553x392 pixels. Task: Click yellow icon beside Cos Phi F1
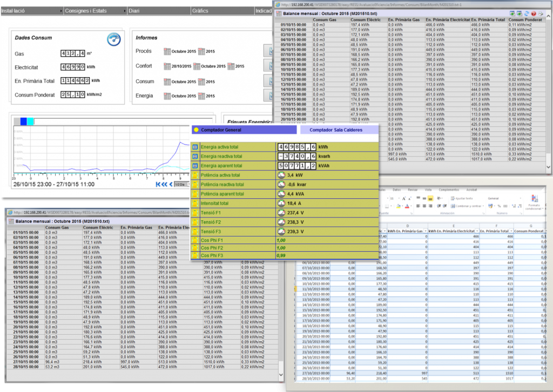[x=194, y=240]
